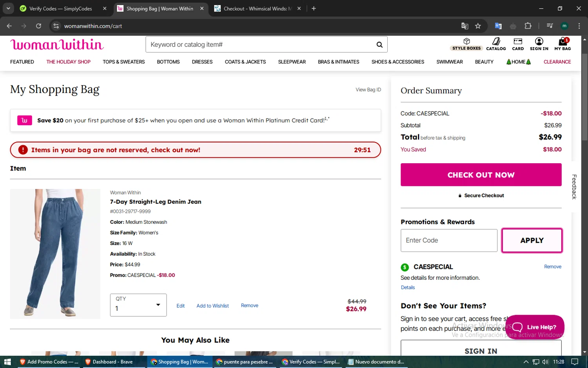Open the media control toolbar icon
This screenshot has width=588, height=368.
click(x=550, y=26)
